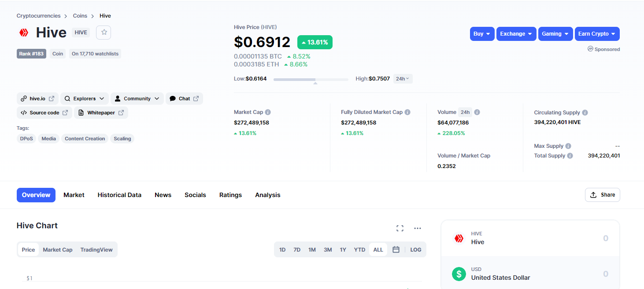Set chart range to YTD
Image resolution: width=644 pixels, height=289 pixels.
359,249
